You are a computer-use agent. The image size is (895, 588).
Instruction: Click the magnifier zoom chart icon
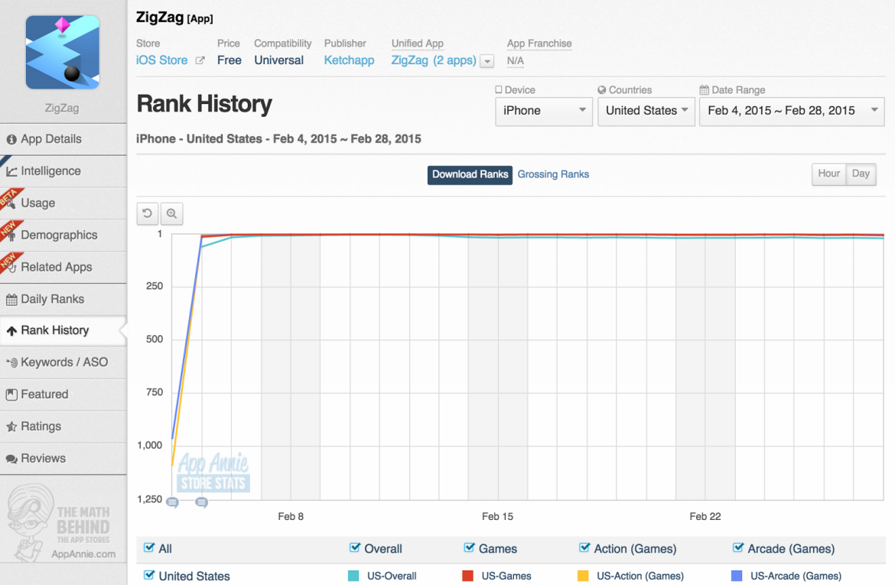(x=172, y=214)
